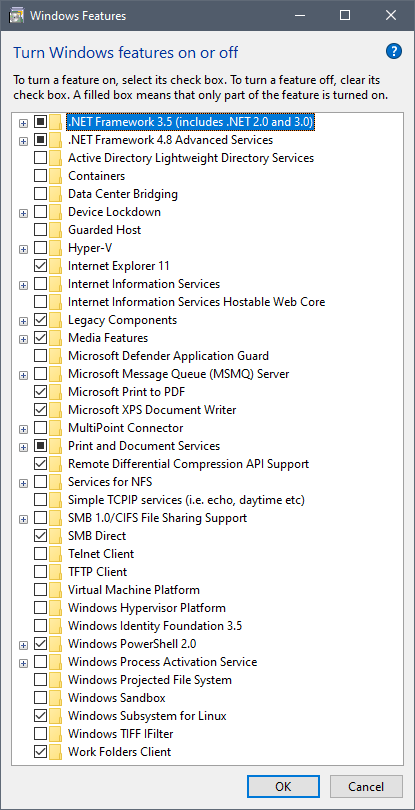The image size is (415, 810).
Task: Click the folder icon for Work Folders Client
Action: tap(56, 752)
